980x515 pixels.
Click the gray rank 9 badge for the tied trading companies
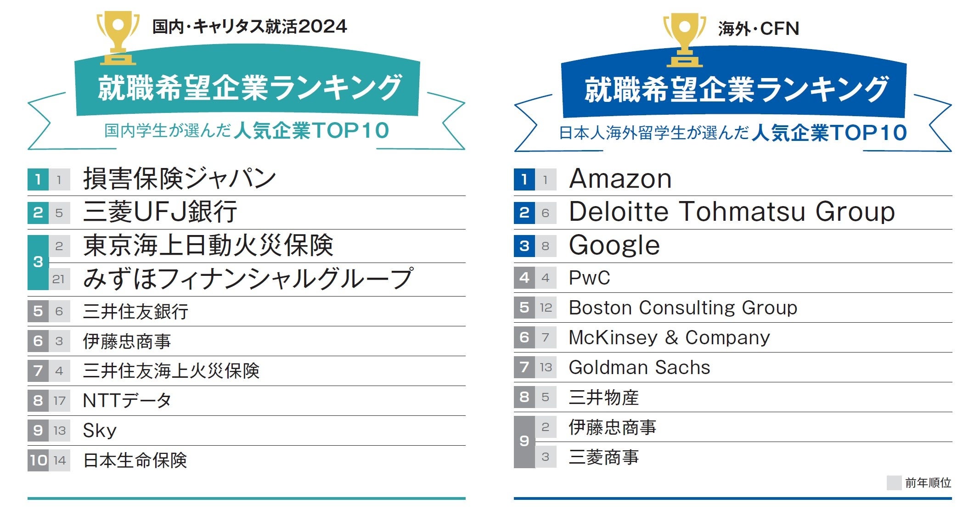(x=524, y=442)
